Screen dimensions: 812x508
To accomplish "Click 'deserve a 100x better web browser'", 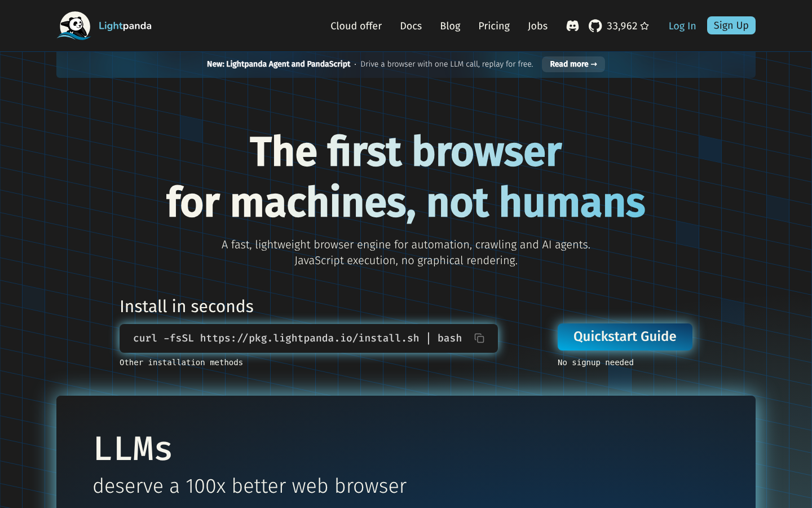I will pos(250,486).
